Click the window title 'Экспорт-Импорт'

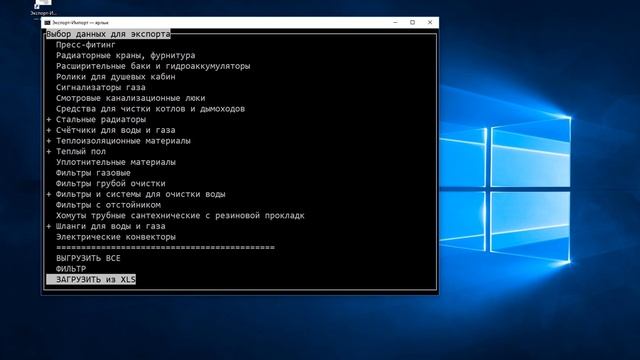point(80,23)
